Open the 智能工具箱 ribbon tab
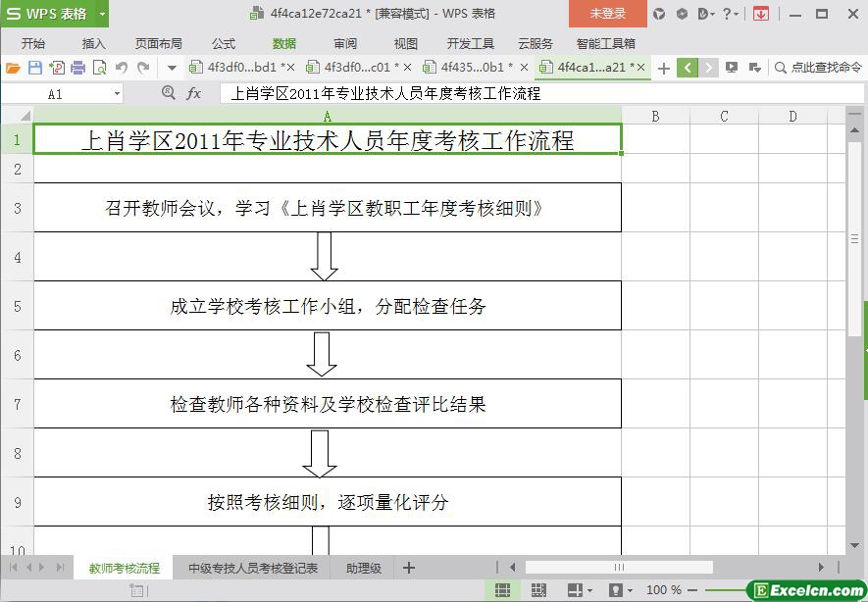Screen dimensions: 868x602 [x=605, y=44]
